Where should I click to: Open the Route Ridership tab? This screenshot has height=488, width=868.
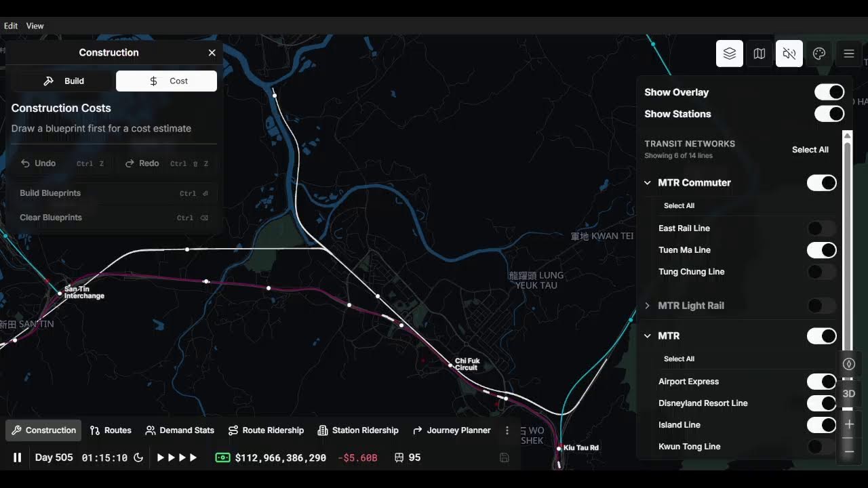tap(266, 430)
